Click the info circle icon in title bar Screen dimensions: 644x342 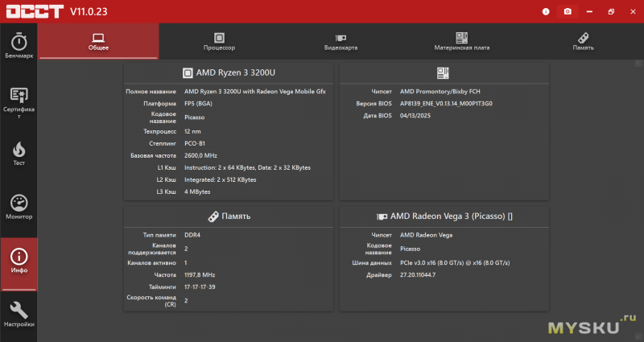546,11
